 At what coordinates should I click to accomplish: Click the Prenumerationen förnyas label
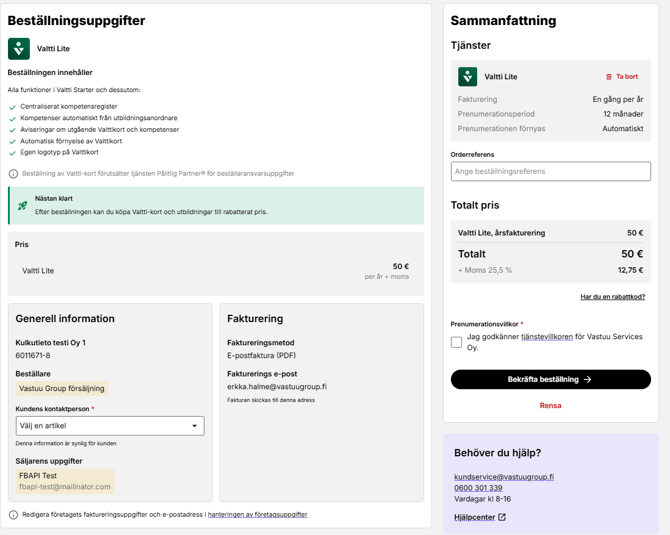click(501, 129)
